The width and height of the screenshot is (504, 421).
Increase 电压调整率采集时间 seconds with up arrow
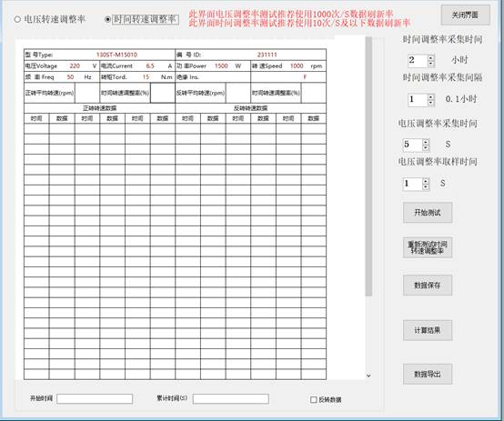(x=426, y=142)
